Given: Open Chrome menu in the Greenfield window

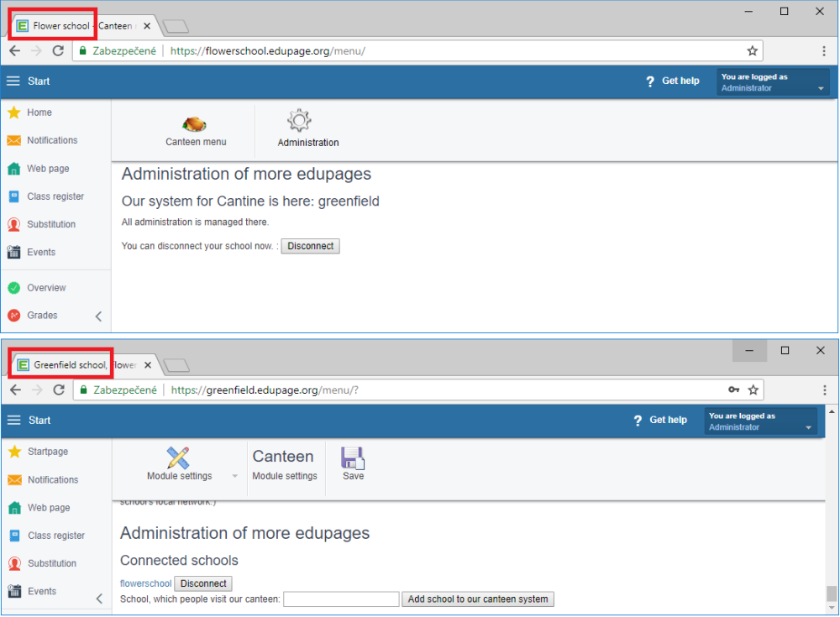Looking at the screenshot, I should (825, 390).
